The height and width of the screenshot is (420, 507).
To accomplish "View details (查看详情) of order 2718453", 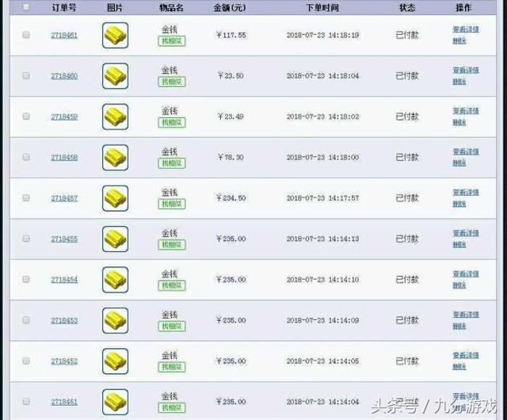I will pos(466,315).
